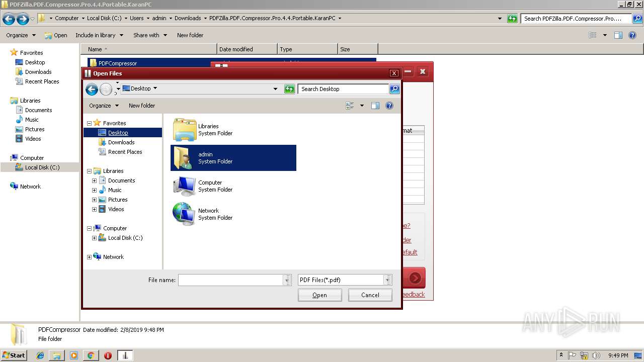Click PDF Compressor taskbar button
The width and height of the screenshot is (644, 362).
[x=125, y=355]
